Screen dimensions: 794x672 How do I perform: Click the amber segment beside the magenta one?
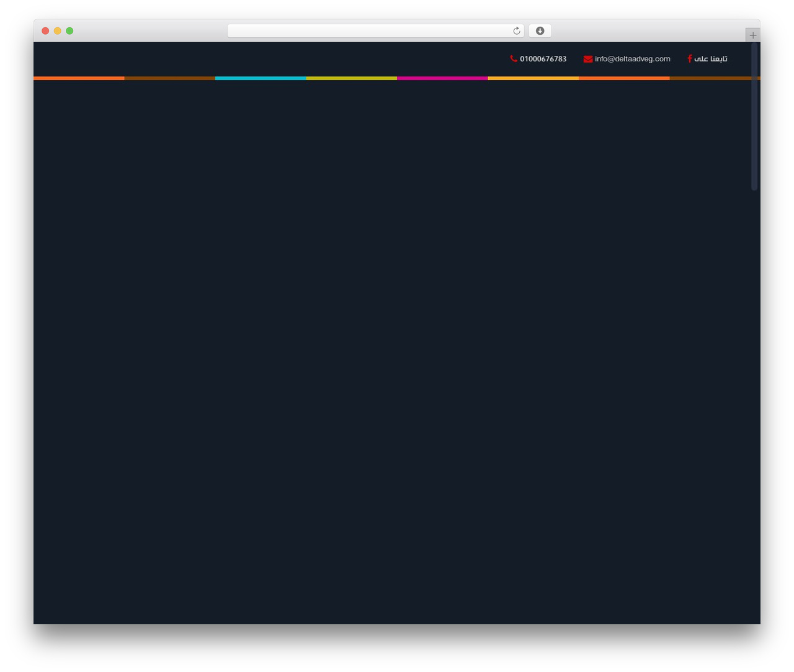point(533,78)
